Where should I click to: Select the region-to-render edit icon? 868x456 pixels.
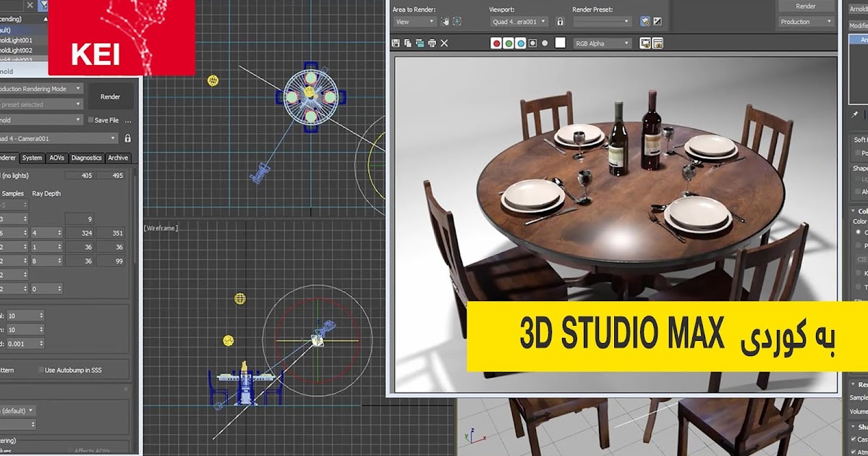click(443, 21)
